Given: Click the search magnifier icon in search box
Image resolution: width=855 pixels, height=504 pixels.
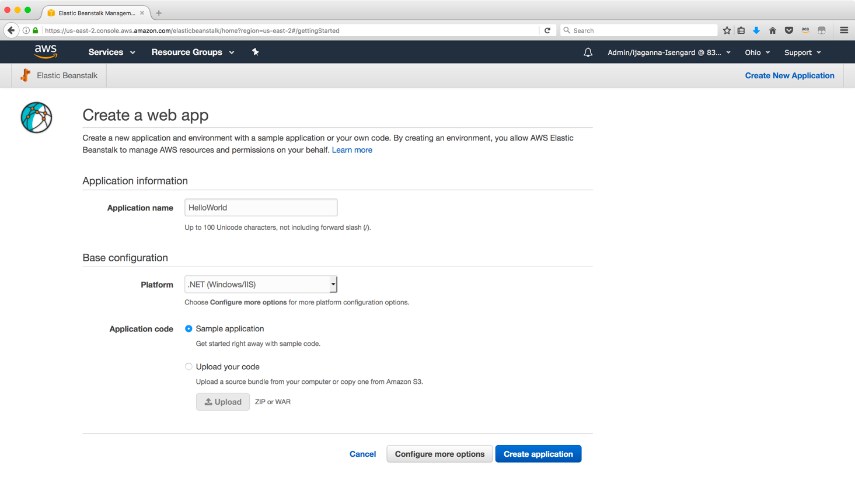Looking at the screenshot, I should click(x=567, y=30).
